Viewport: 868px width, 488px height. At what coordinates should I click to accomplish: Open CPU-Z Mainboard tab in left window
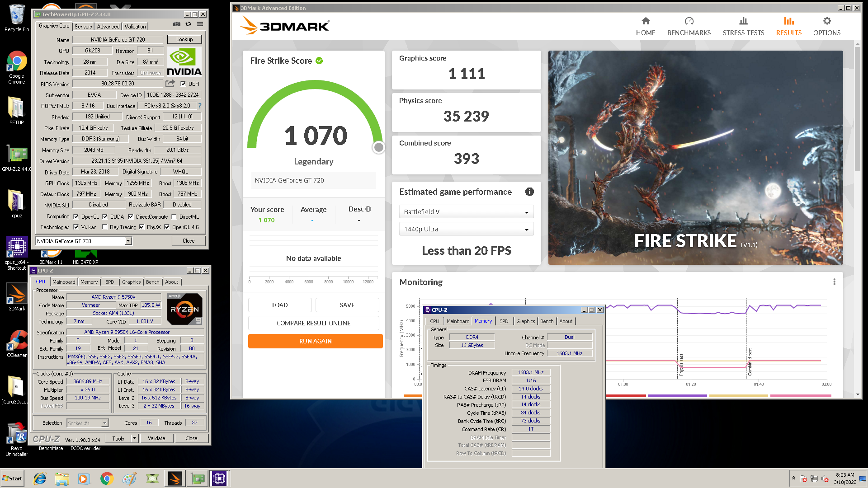[x=64, y=282]
